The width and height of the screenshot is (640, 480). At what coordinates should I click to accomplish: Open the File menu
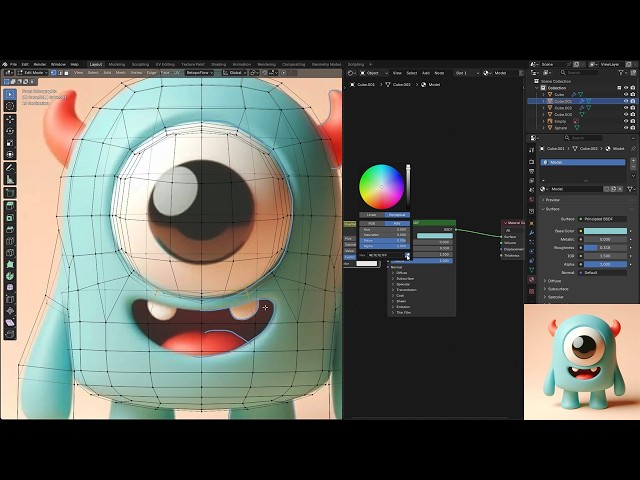[x=13, y=64]
